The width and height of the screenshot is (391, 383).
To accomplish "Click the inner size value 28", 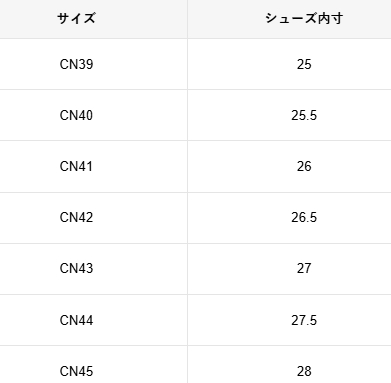I will coord(304,371).
